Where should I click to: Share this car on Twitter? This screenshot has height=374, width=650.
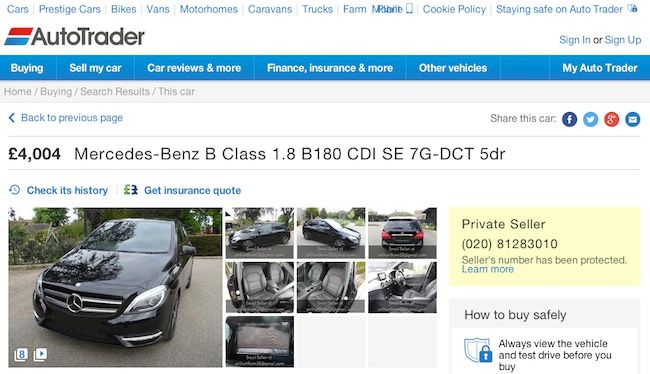[590, 119]
